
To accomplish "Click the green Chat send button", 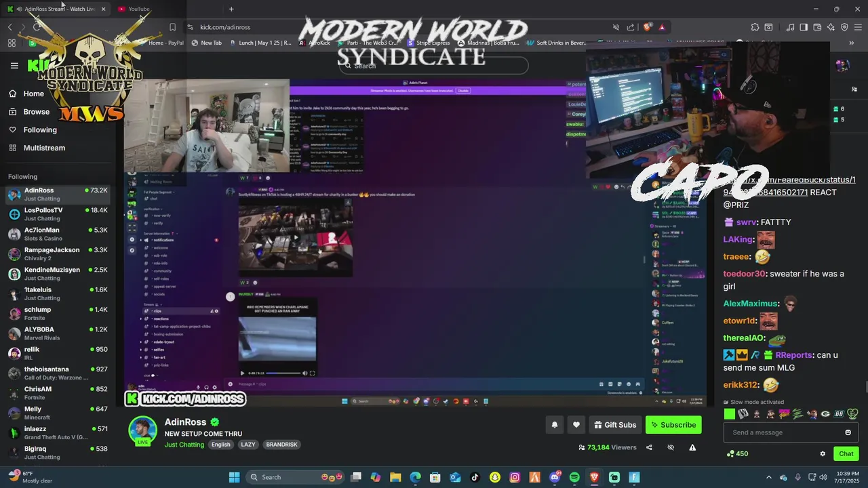I will [x=846, y=453].
